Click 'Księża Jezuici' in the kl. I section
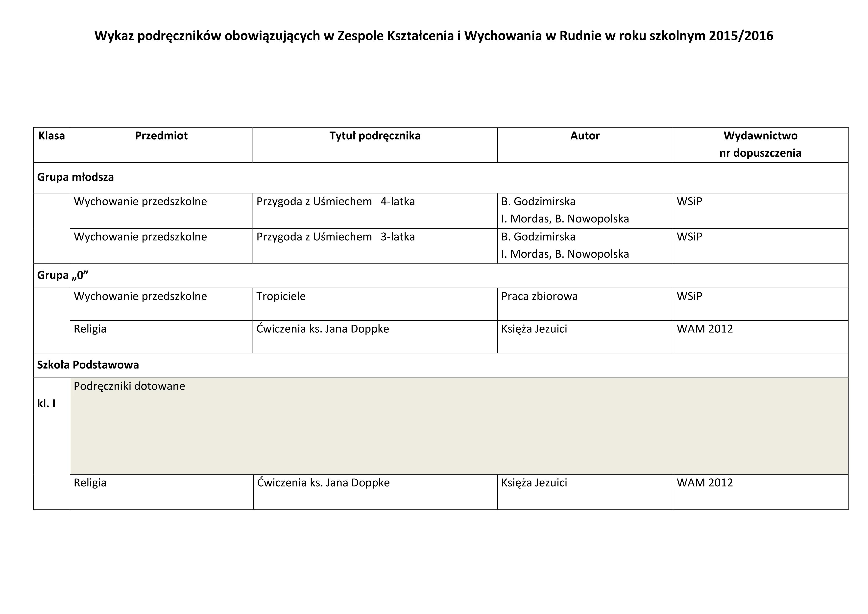868x614 pixels. pyautogui.click(x=534, y=483)
